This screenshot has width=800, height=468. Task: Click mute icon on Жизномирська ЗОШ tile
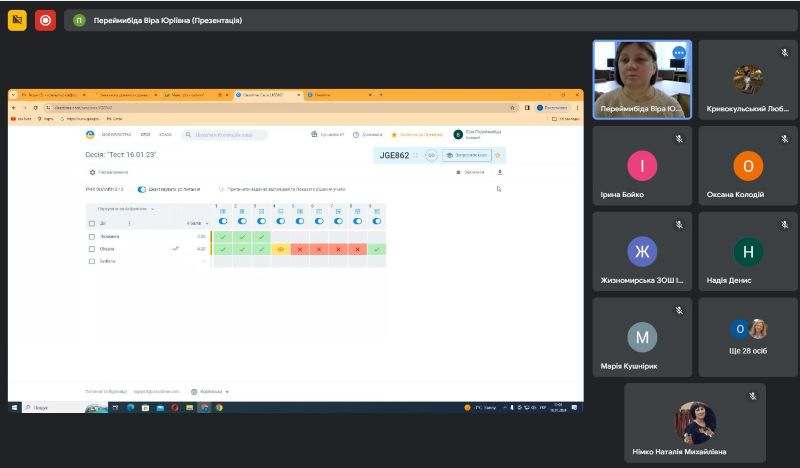679,224
